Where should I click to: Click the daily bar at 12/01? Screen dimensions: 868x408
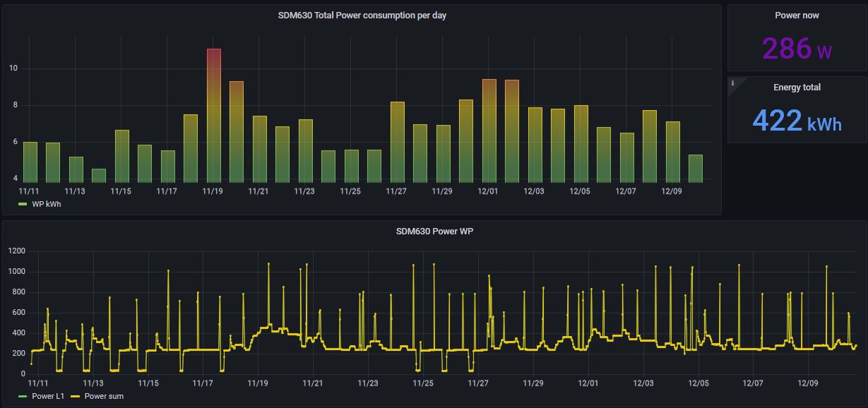489,131
